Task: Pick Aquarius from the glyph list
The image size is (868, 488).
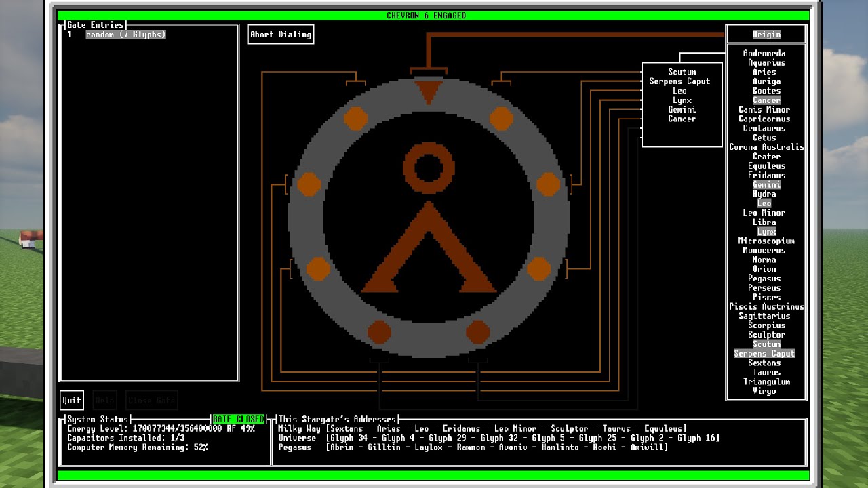Action: tap(766, 63)
